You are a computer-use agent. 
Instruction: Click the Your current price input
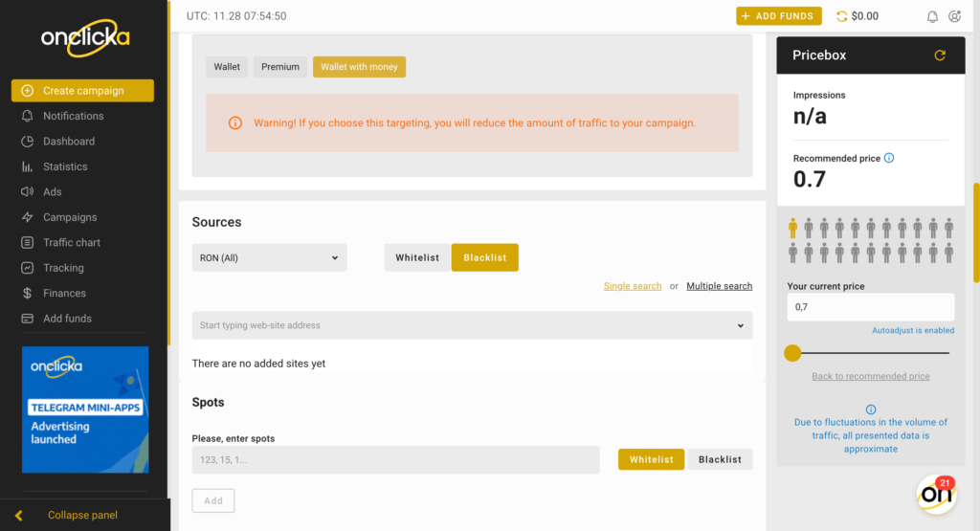pyautogui.click(x=871, y=307)
